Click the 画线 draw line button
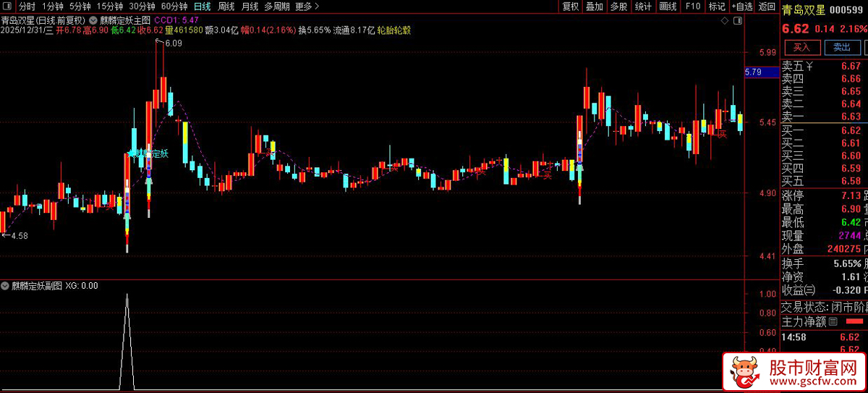The height and width of the screenshot is (393, 868). pyautogui.click(x=668, y=7)
